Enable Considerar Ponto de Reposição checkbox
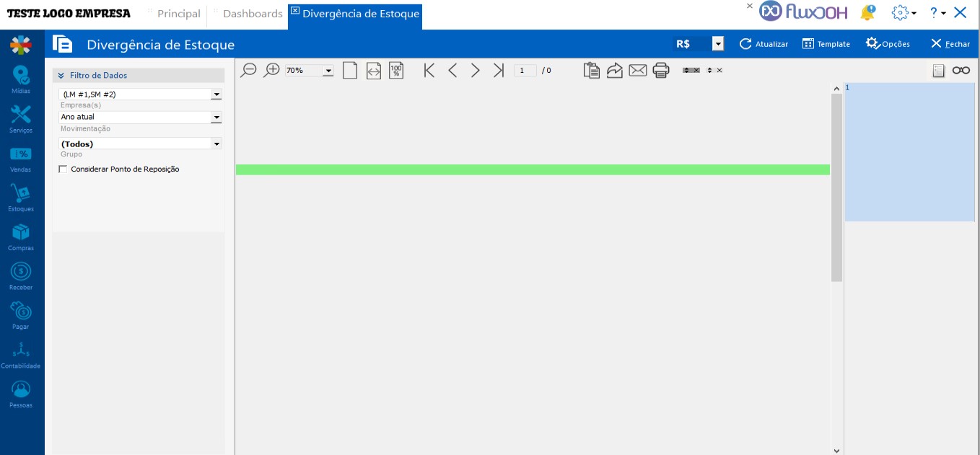This screenshot has height=455, width=980. tap(63, 169)
